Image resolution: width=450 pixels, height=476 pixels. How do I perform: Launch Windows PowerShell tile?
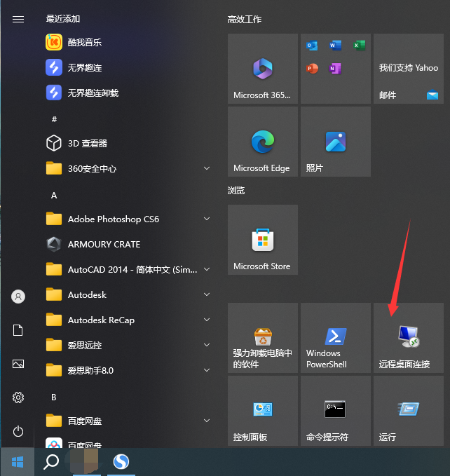pyautogui.click(x=336, y=338)
